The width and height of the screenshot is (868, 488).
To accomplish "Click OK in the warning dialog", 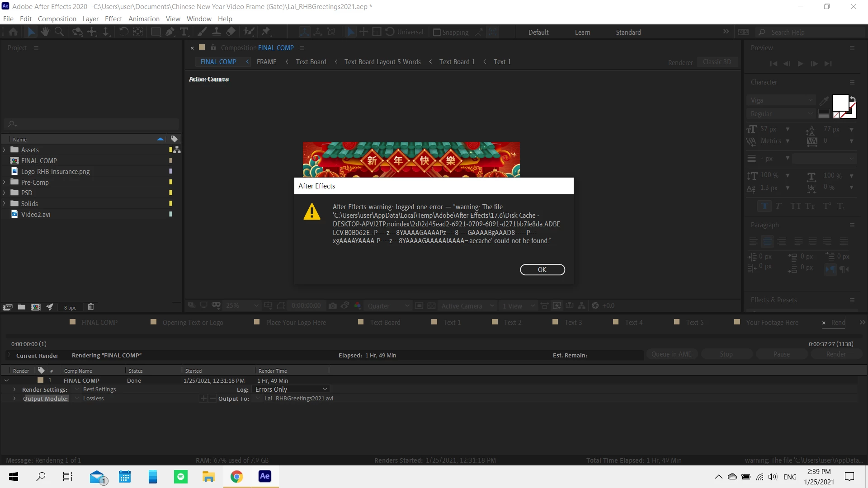I will 542,270.
